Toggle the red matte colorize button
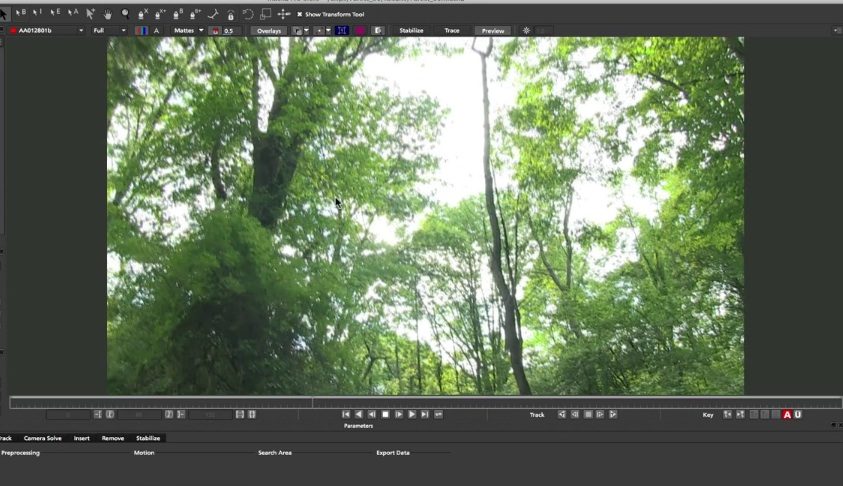This screenshot has width=843, height=486. coord(215,31)
